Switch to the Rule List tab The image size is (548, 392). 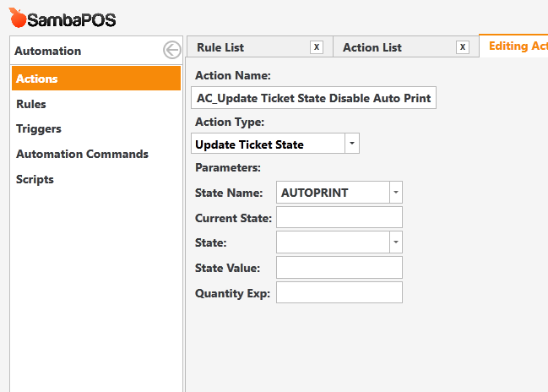(220, 47)
